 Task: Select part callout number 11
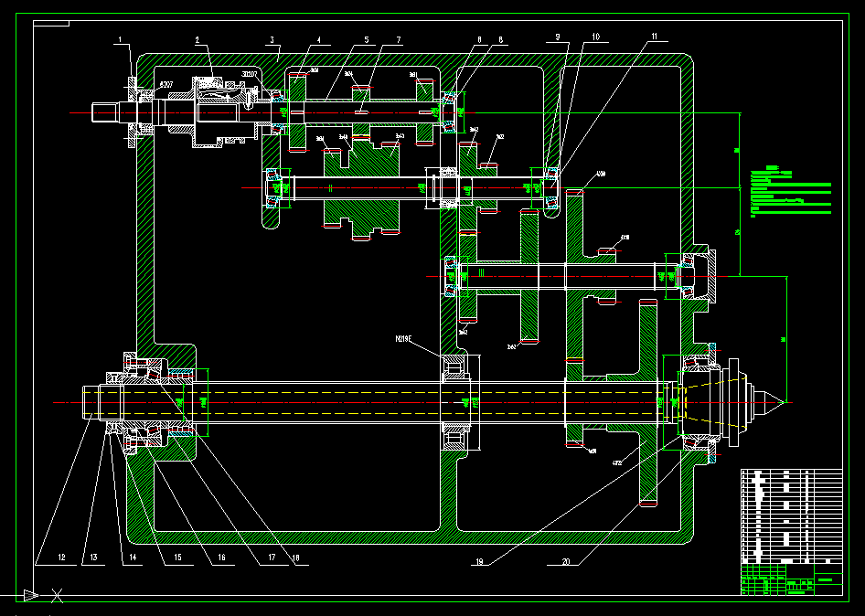click(655, 37)
